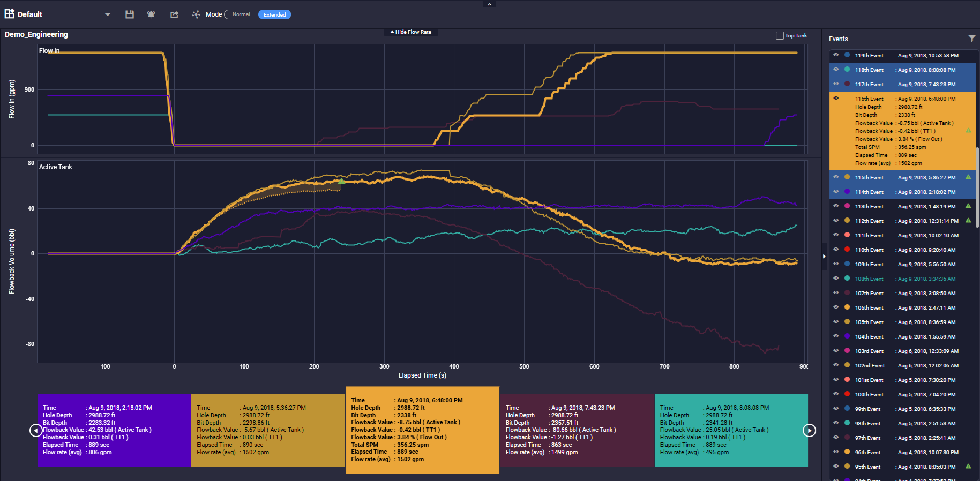
Task: Open the Events filter funnel icon
Action: (971, 39)
